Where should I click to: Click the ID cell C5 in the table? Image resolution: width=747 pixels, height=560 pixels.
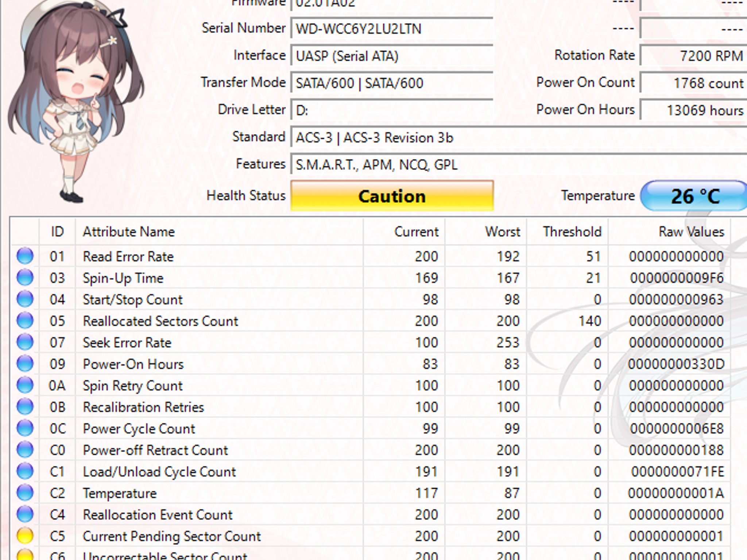[x=57, y=536]
